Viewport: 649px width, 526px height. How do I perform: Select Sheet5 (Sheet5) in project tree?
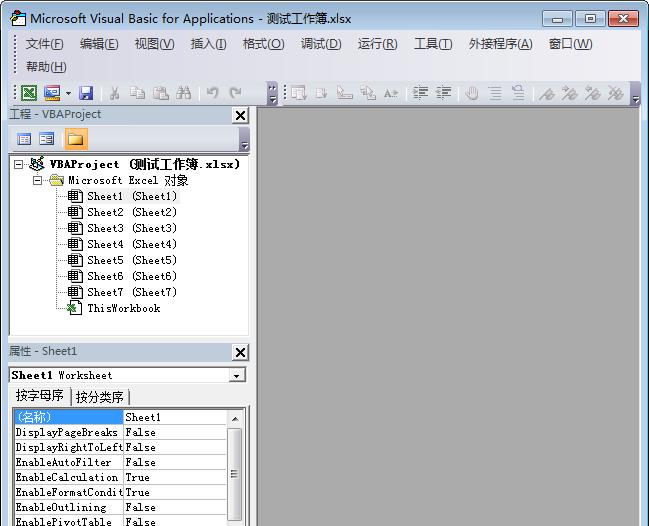pos(132,260)
